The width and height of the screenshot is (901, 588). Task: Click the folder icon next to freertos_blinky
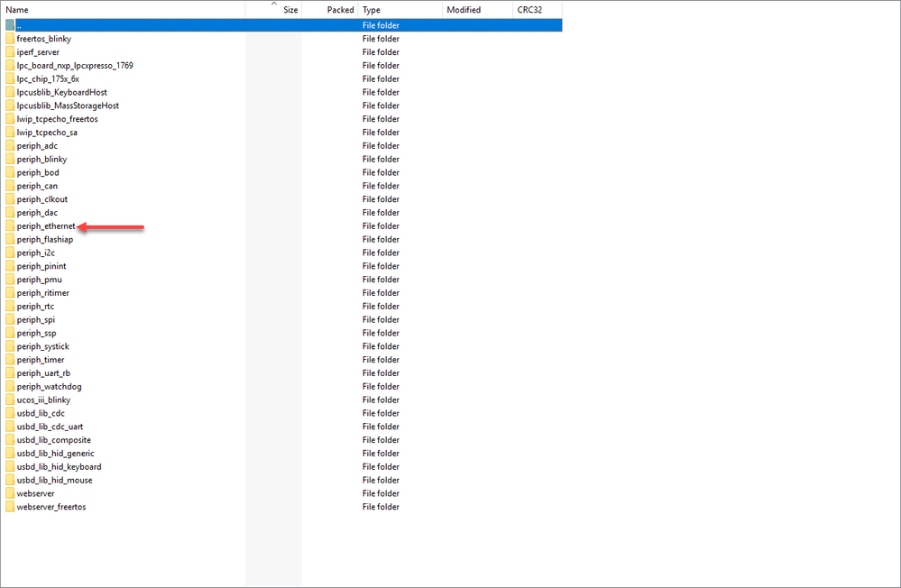tap(10, 39)
